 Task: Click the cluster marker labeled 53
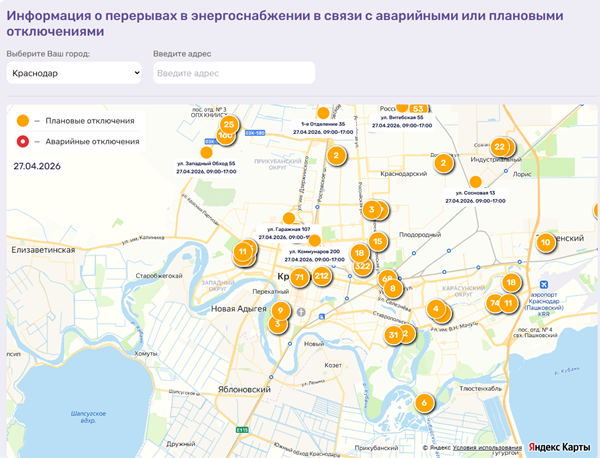(418, 108)
